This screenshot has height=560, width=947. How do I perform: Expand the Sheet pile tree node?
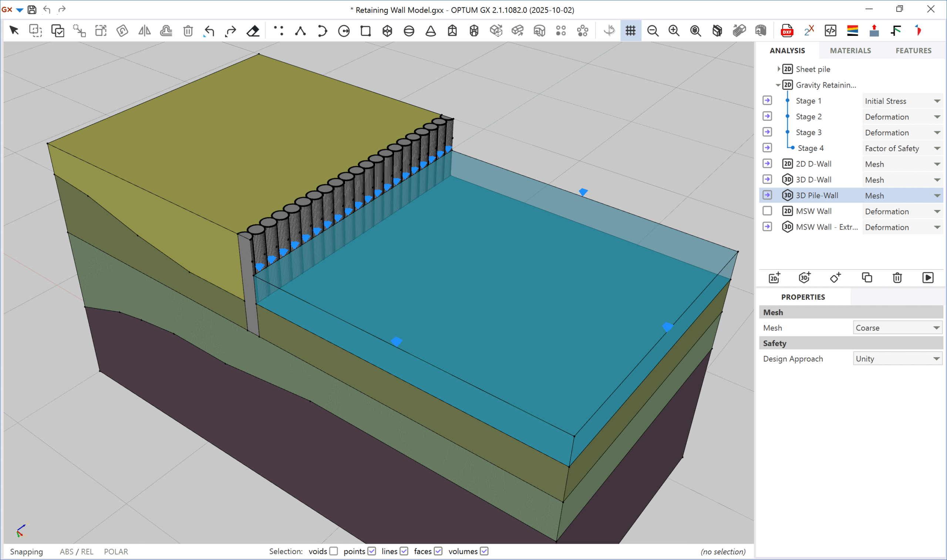779,69
